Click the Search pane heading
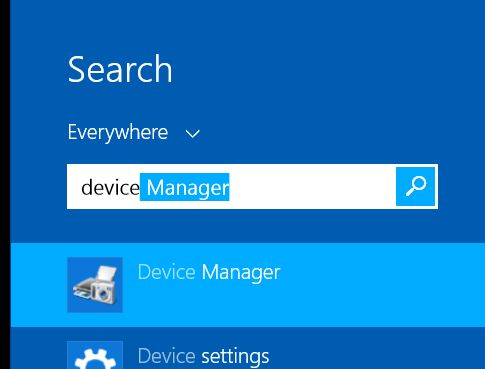 (120, 69)
